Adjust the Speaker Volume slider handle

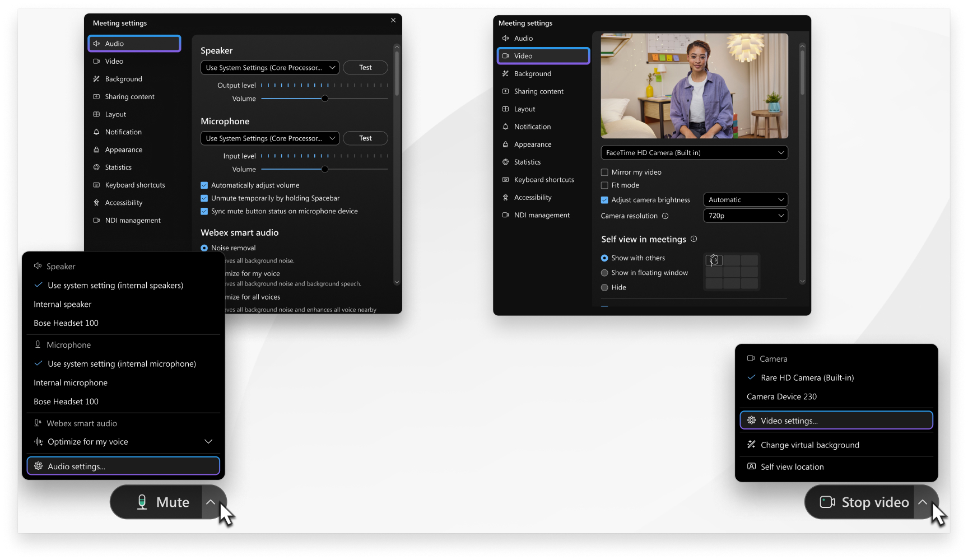click(x=325, y=99)
